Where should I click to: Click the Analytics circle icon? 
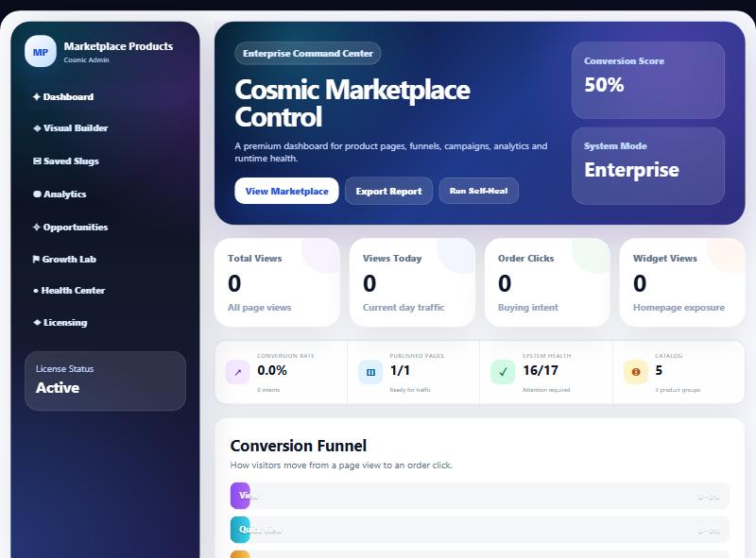pyautogui.click(x=37, y=194)
